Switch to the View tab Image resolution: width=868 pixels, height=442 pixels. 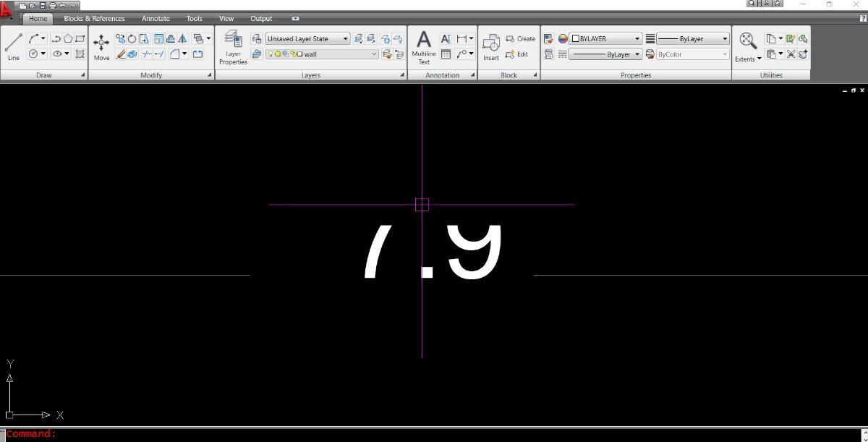pyautogui.click(x=226, y=18)
